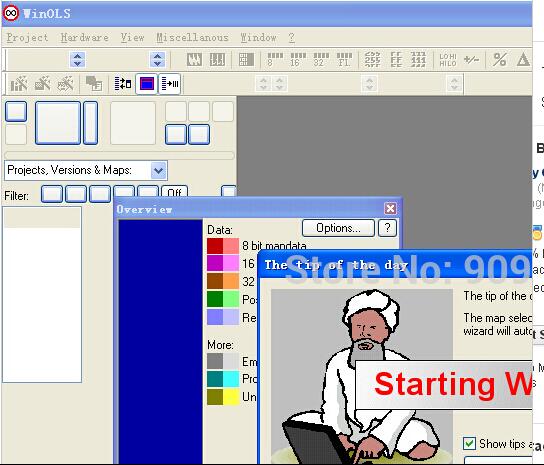Select the 32 bit display icon
544x465 pixels.
(x=321, y=60)
